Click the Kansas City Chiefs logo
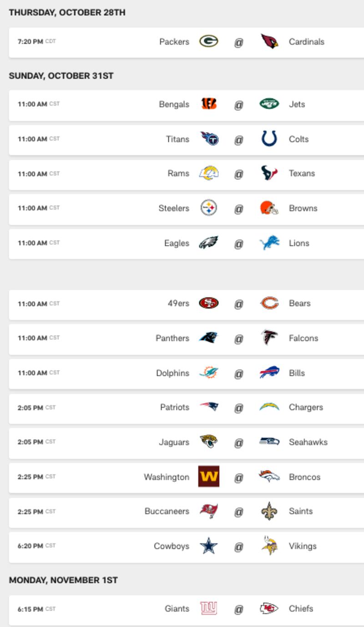Screen dimensions: 364x627 click(x=269, y=608)
